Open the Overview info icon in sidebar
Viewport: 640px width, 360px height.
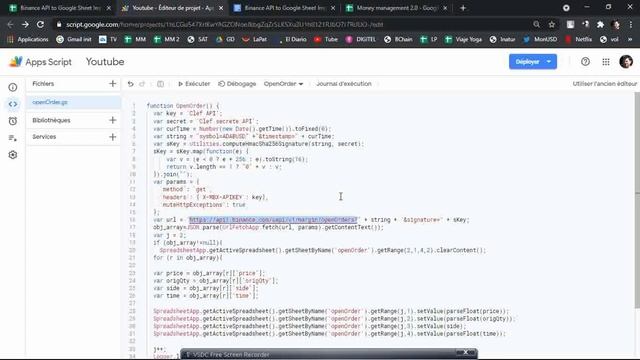point(13,87)
